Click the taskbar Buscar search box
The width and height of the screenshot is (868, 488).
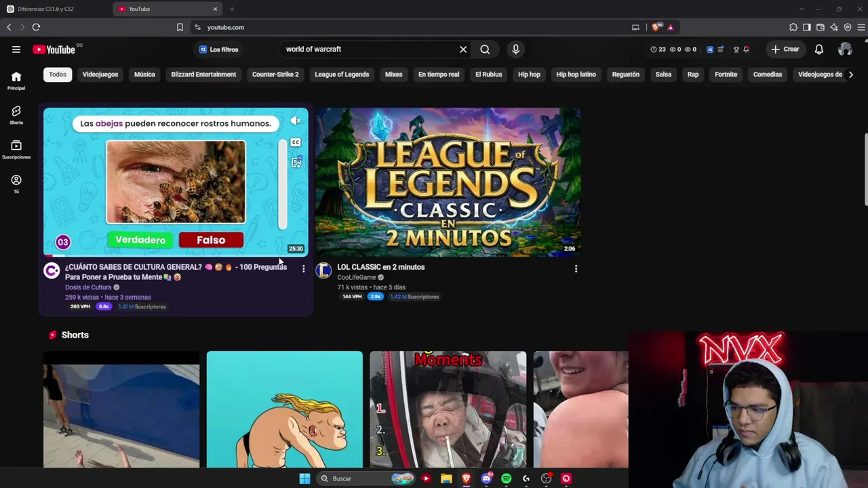[x=366, y=479]
